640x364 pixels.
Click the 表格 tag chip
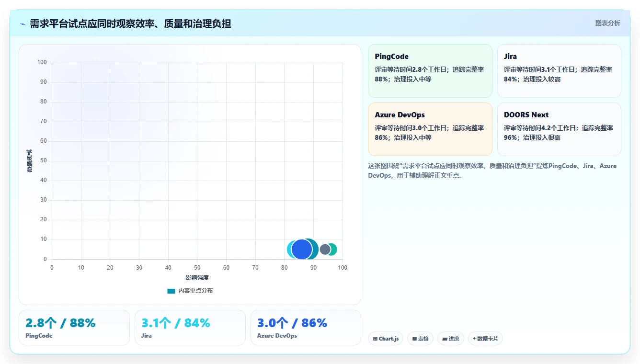(420, 339)
